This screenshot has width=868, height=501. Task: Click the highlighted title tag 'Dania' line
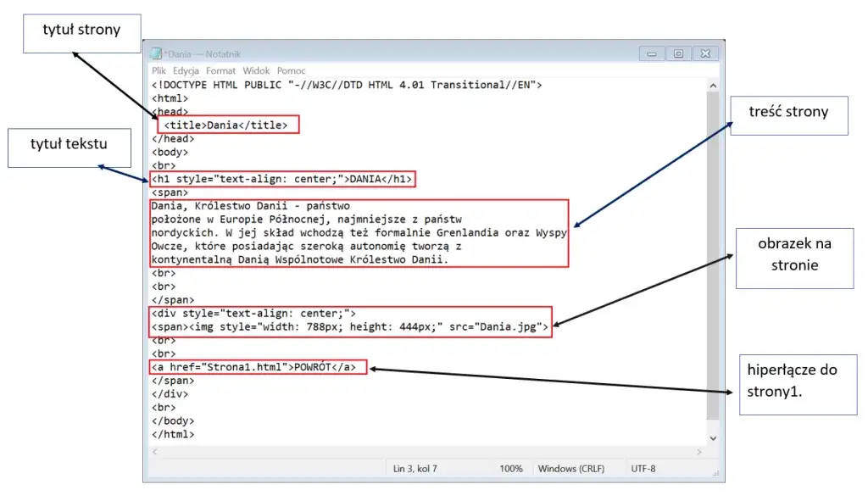click(x=227, y=124)
